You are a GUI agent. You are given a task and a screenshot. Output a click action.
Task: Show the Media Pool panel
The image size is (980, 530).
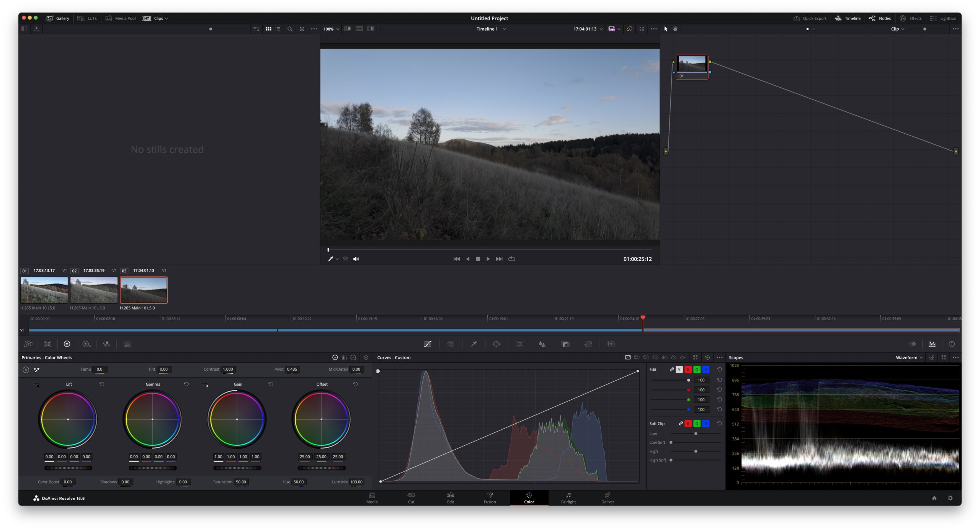click(x=120, y=18)
